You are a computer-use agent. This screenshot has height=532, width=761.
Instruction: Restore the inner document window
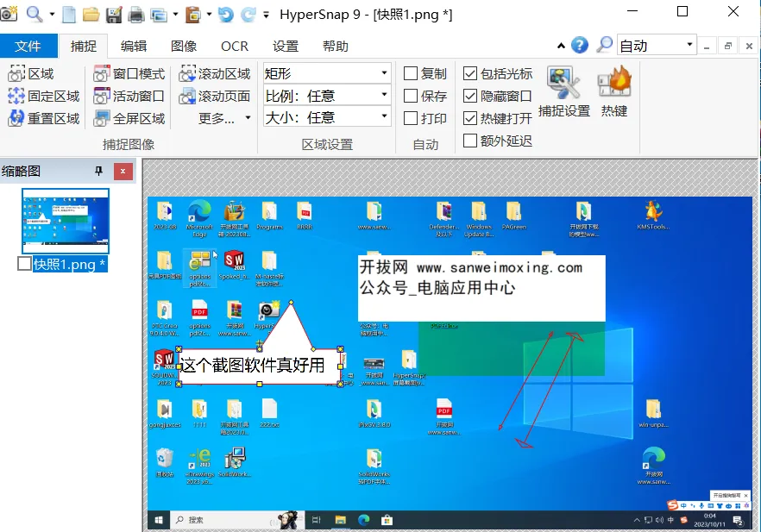[728, 46]
